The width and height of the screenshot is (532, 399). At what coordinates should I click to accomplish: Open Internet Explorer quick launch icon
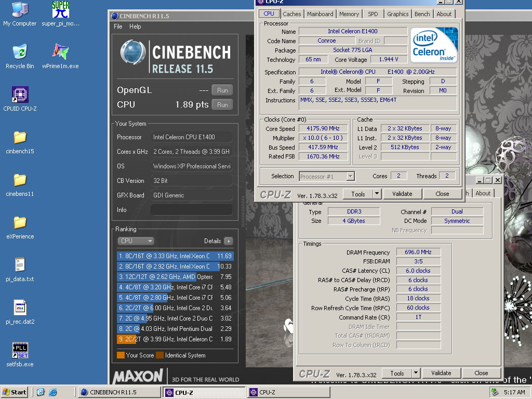[53, 392]
